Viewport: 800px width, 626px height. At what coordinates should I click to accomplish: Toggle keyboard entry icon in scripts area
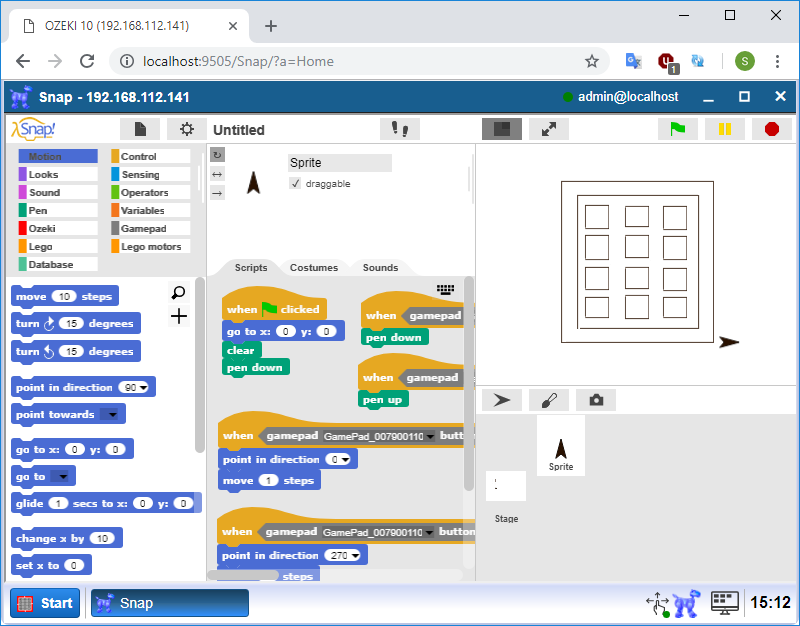(445, 289)
